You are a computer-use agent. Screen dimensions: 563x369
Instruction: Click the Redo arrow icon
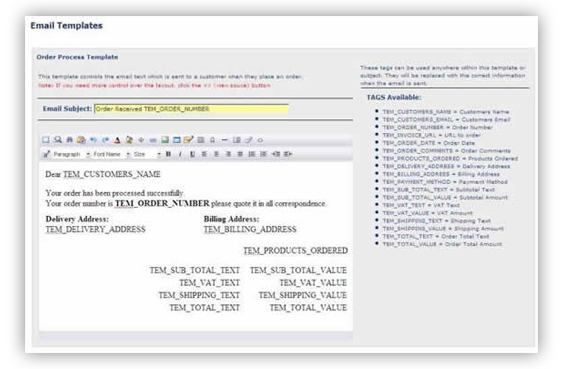[x=105, y=140]
